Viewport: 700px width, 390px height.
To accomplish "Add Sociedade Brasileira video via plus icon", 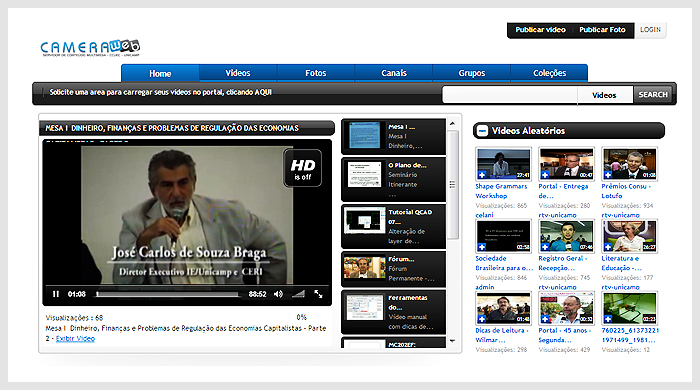I will tap(482, 247).
